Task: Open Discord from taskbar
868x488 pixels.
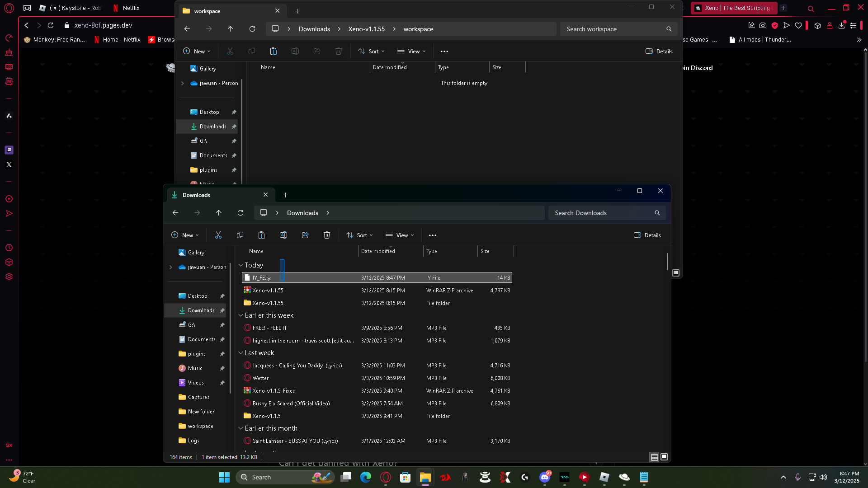Action: click(x=545, y=477)
